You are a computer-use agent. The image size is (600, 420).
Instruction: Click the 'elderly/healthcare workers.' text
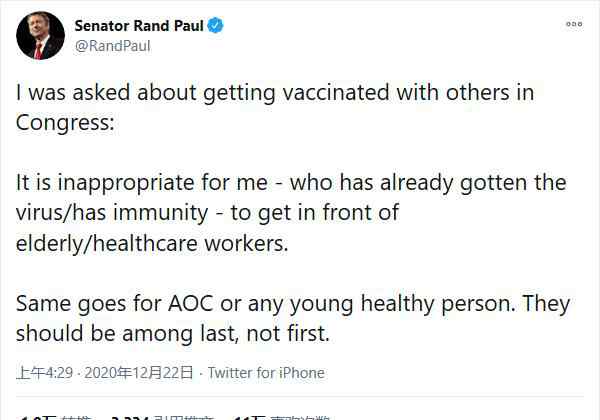coord(152,243)
